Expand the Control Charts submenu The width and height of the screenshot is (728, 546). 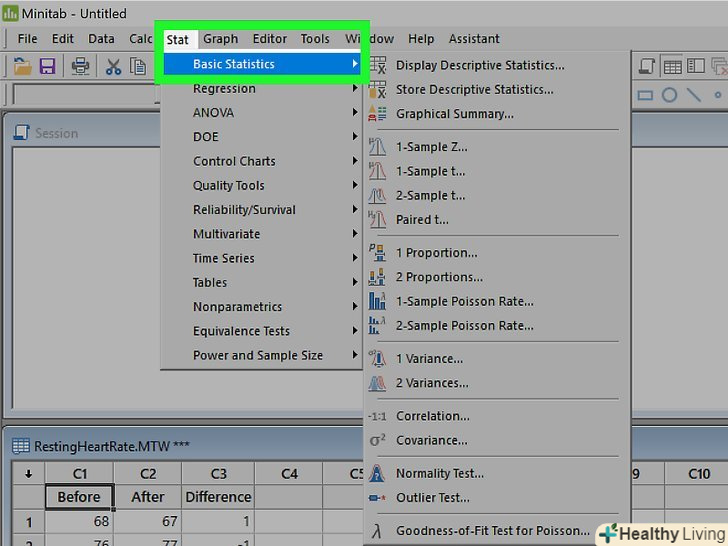[261, 161]
